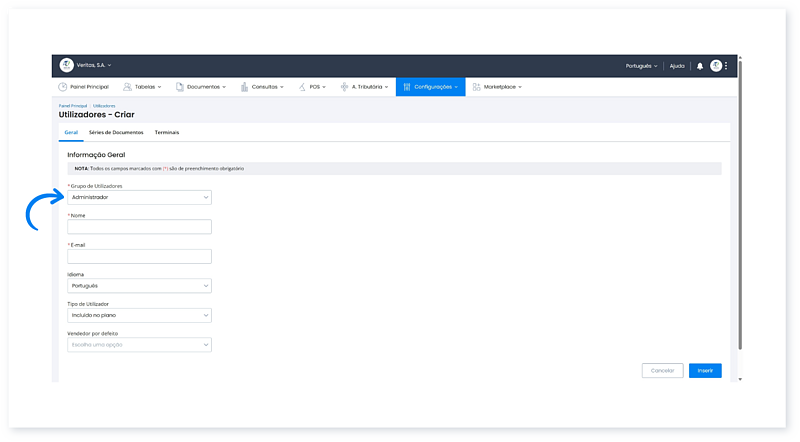Image resolution: width=800 pixels, height=442 pixels.
Task: Click the scrollbar down arrow
Action: pos(740,379)
